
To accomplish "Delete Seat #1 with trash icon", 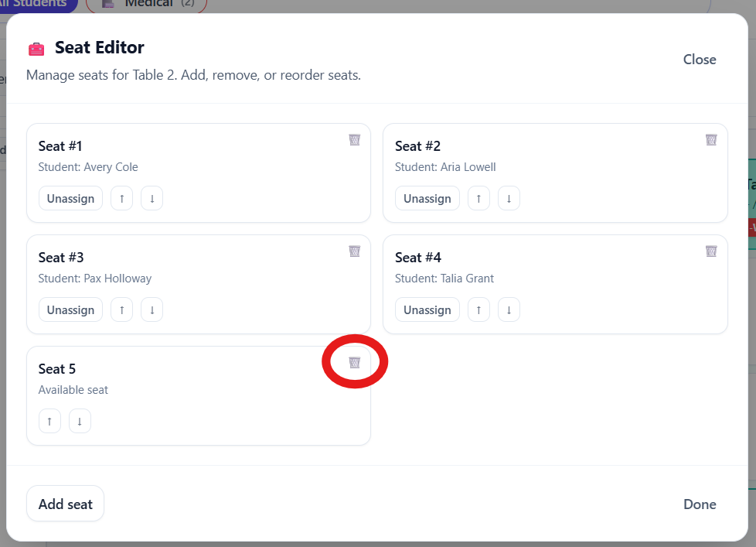I will pos(354,140).
